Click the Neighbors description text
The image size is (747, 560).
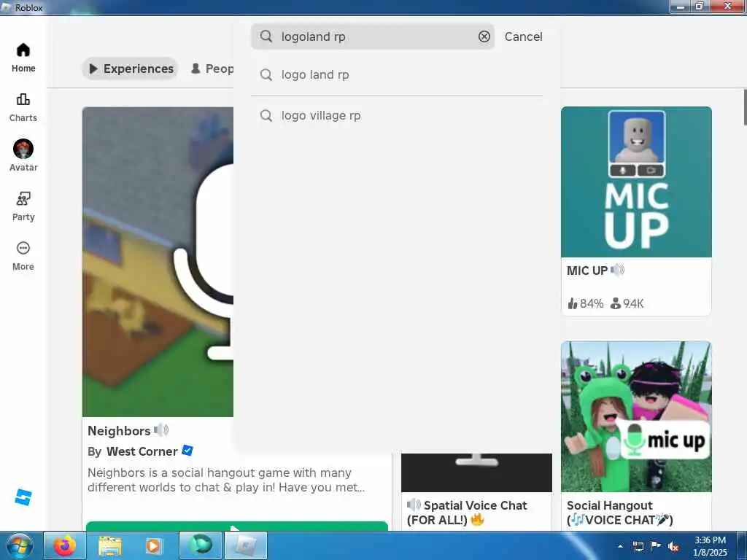226,480
